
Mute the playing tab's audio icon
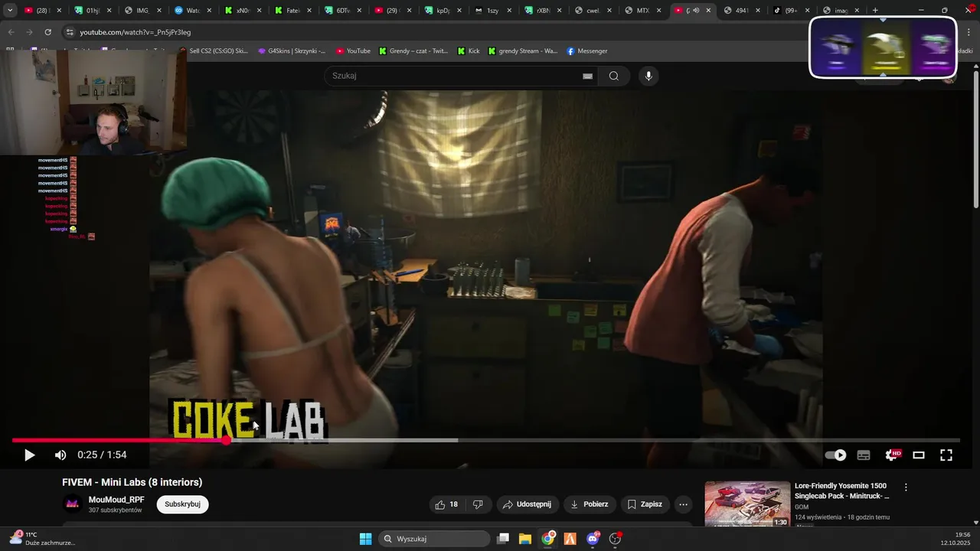695,11
